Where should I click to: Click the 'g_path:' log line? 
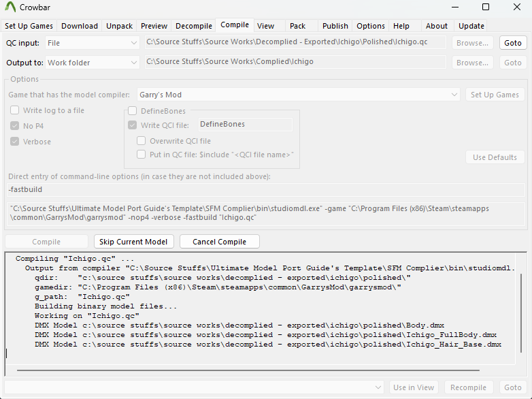82,297
